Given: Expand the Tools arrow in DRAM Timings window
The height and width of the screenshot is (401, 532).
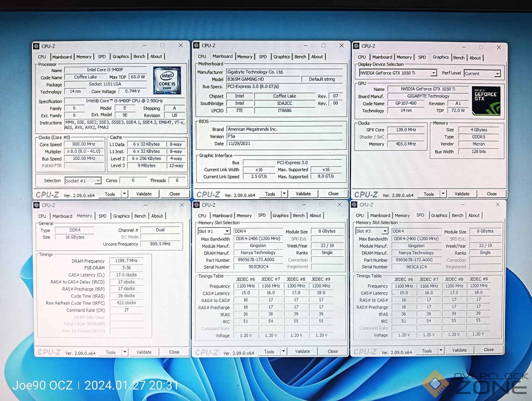Looking at the screenshot, I should [124, 352].
